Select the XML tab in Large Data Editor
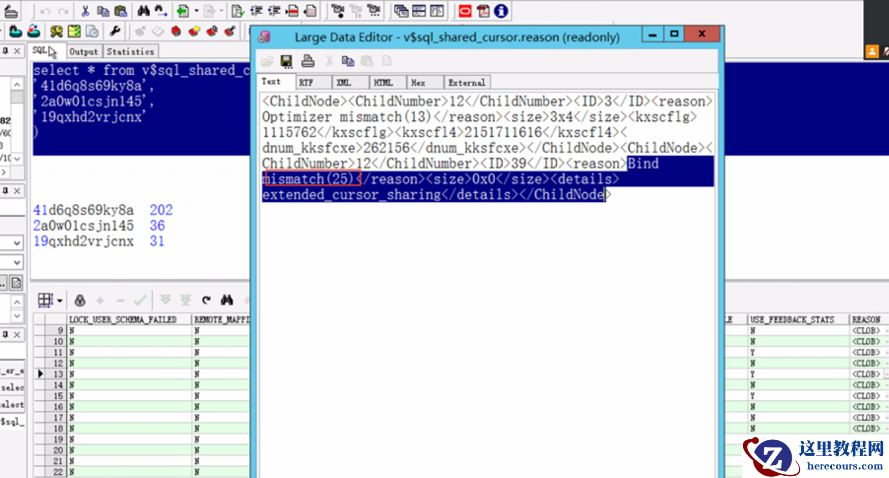 point(350,83)
